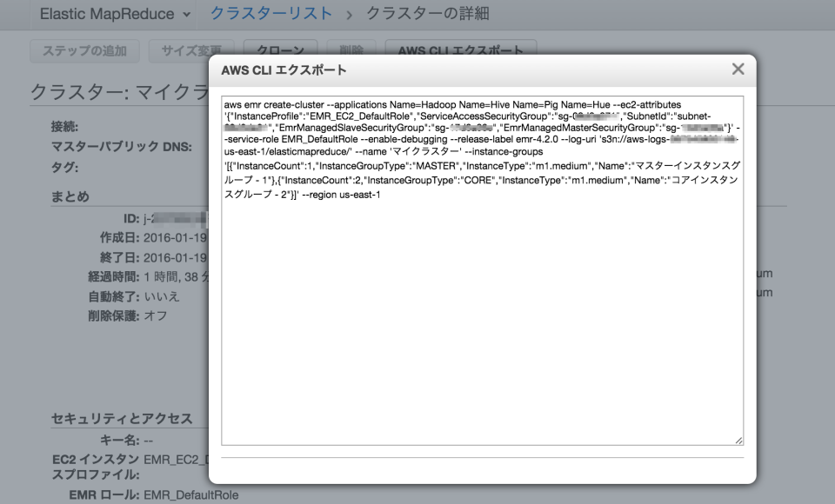Click the EC2 インスタンスプロファイル label
835x504 pixels.
(96, 467)
